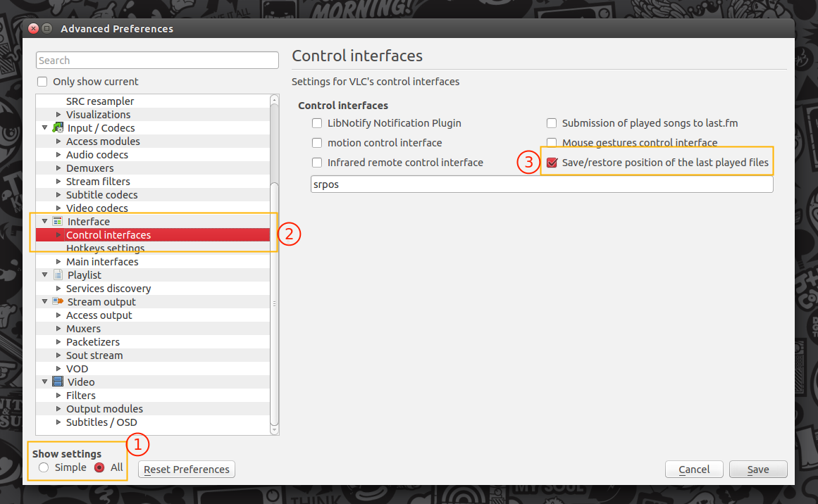This screenshot has width=818, height=504.
Task: Click the Save button
Action: point(758,470)
